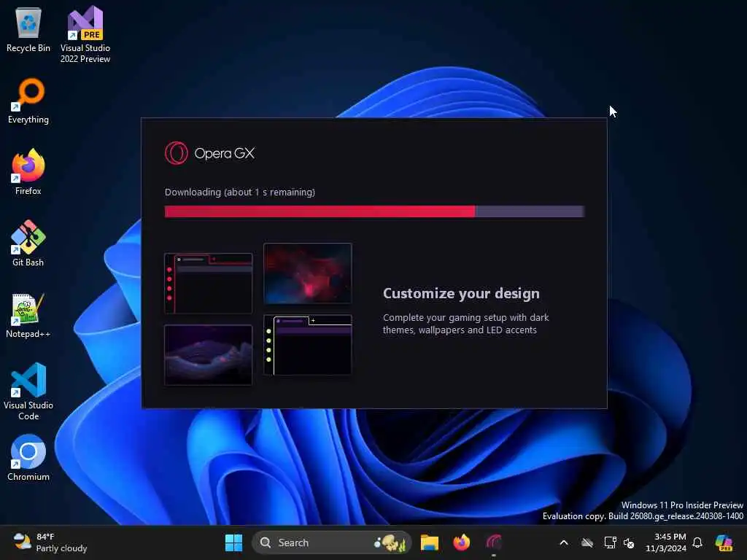
Task: Open the notification bell
Action: (x=697, y=542)
